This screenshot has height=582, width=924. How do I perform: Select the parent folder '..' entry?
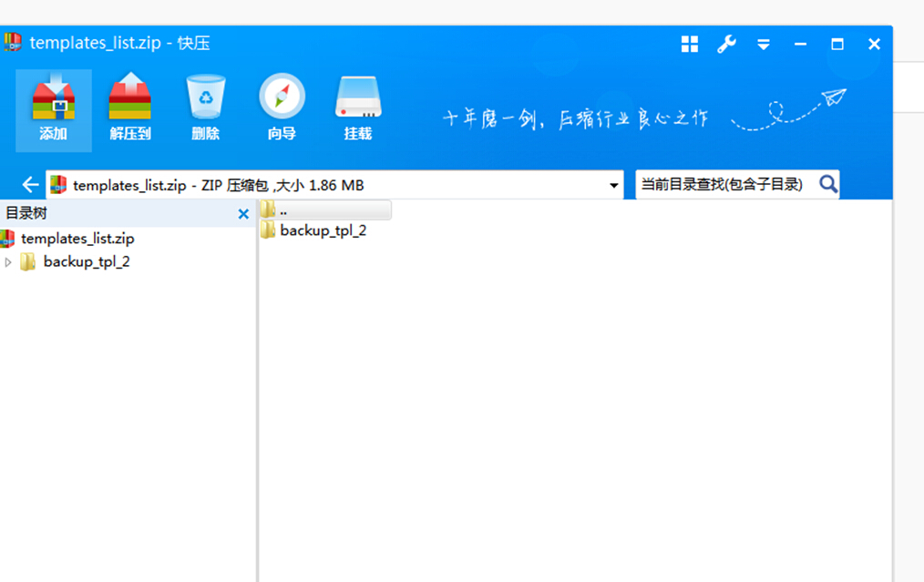[x=325, y=209]
